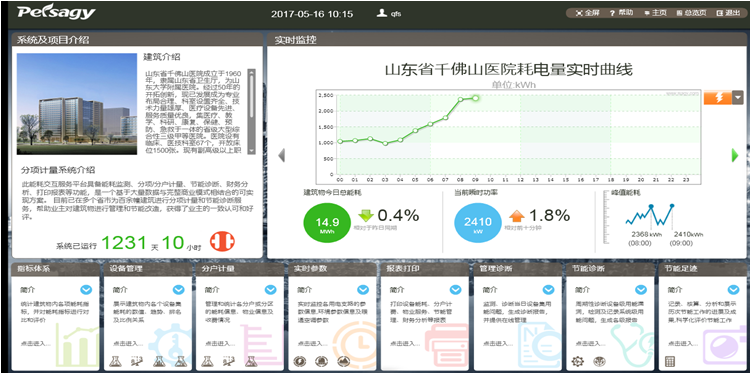This screenshot has height=374, width=751.
Task: Expand 简介 in the 节能足迹 card
Action: [733, 290]
